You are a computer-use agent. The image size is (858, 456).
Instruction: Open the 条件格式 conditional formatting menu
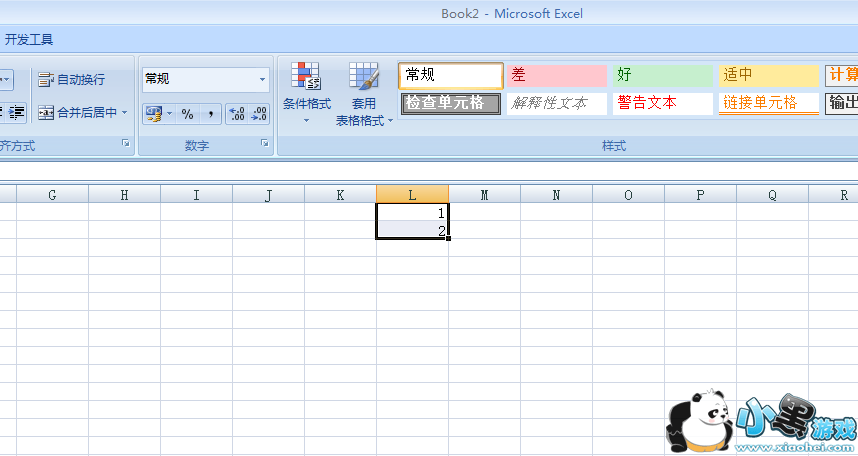306,93
